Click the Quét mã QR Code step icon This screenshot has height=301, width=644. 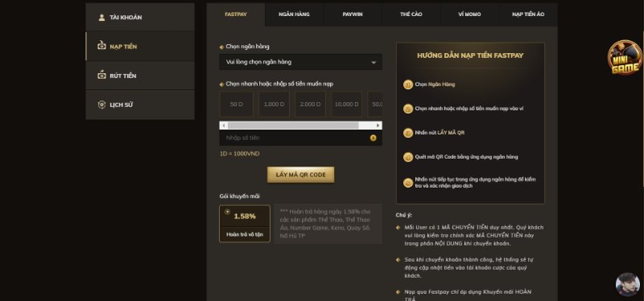408,157
